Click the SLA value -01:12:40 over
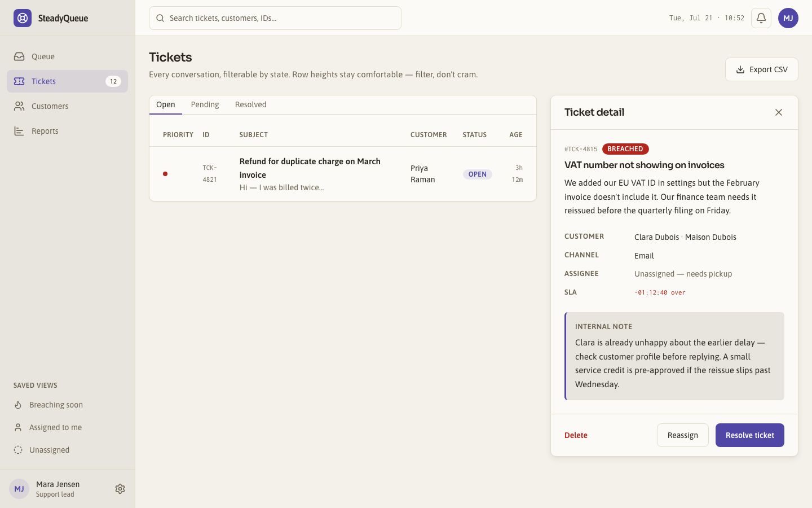 tap(660, 292)
